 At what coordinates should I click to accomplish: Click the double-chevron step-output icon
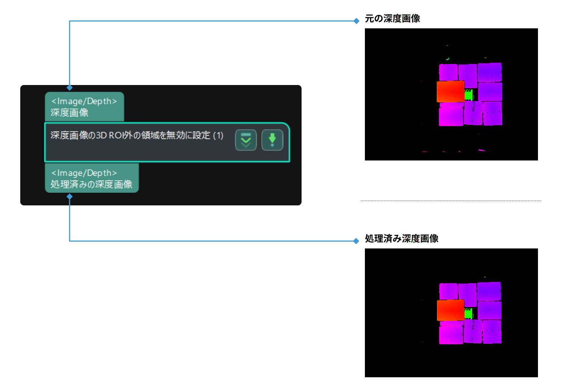point(246,140)
